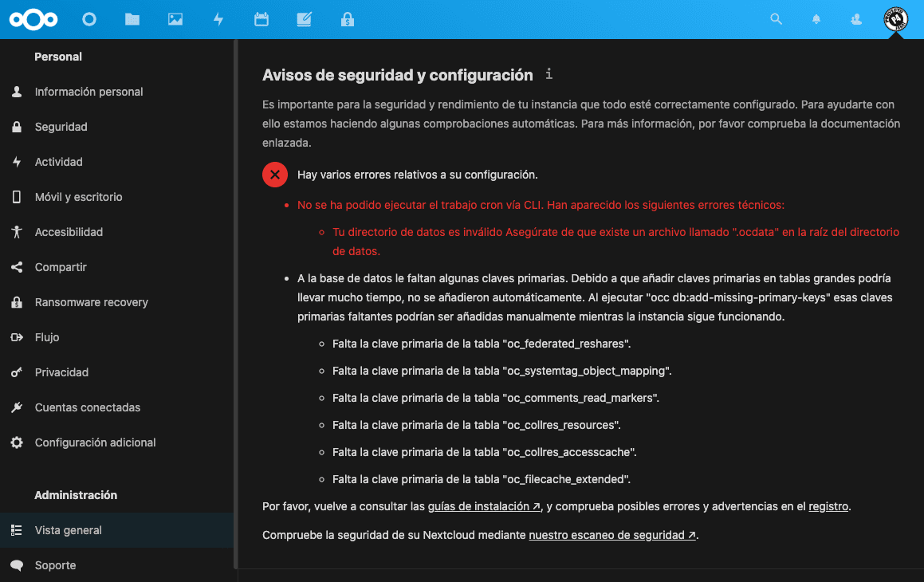Open global search with magnifier icon
924x582 pixels.
(776, 19)
